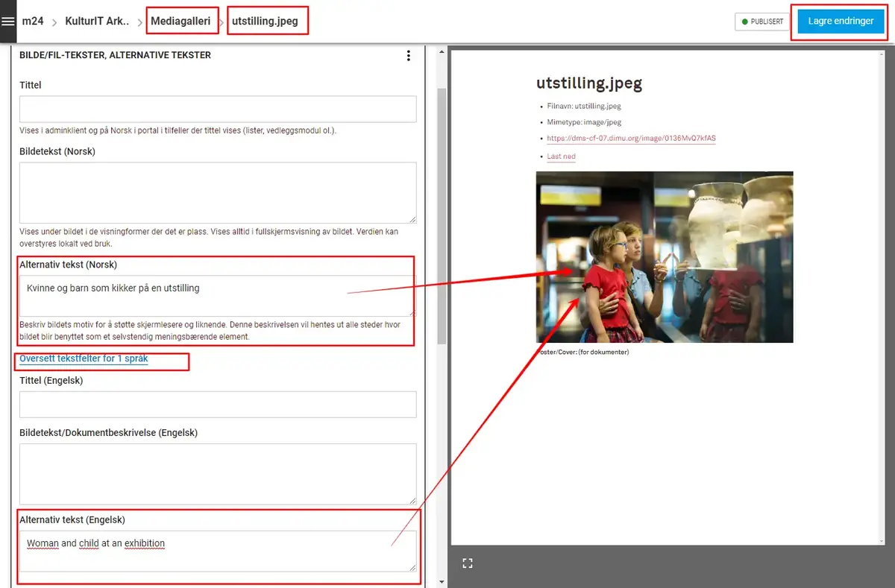Click the exhibition photo preview

(x=664, y=257)
